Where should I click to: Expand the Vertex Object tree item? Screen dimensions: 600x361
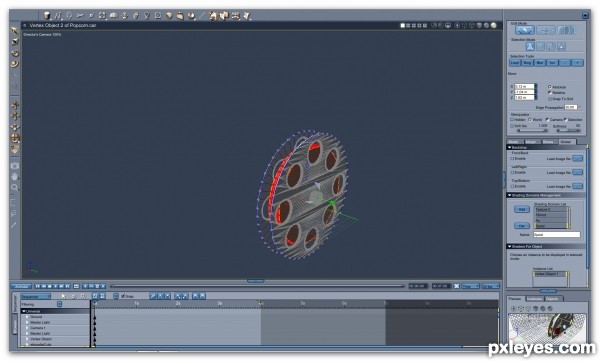coord(28,339)
